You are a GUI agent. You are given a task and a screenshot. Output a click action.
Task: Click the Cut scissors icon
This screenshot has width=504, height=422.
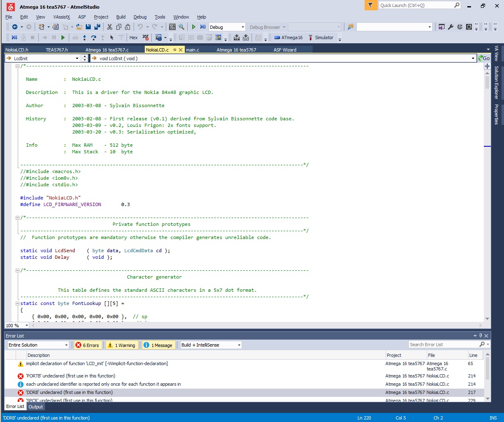click(x=110, y=27)
